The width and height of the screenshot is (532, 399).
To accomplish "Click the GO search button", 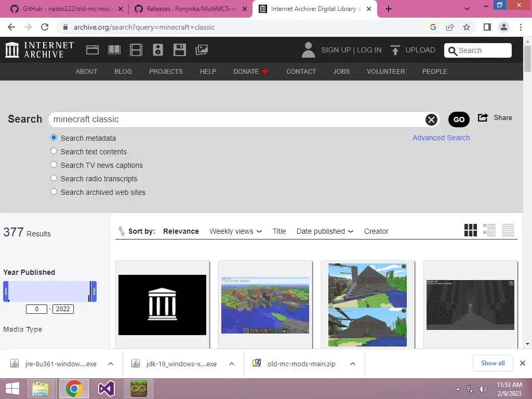I will (459, 119).
